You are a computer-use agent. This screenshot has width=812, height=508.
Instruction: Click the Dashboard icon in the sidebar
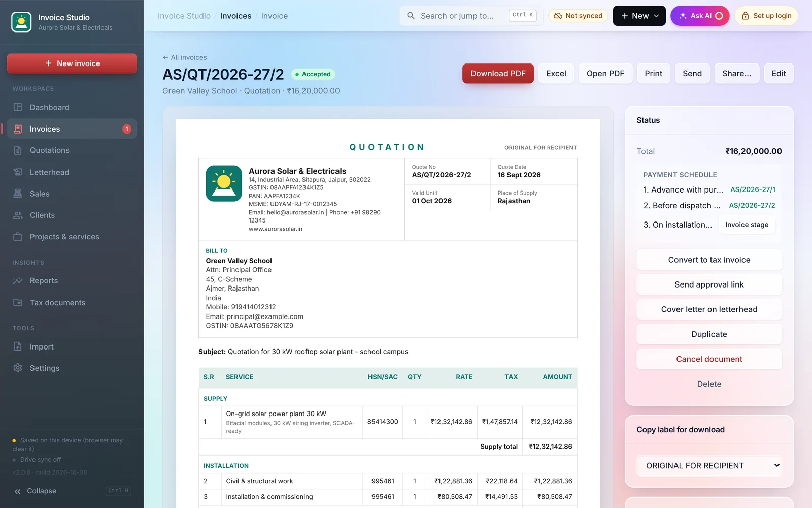(18, 107)
